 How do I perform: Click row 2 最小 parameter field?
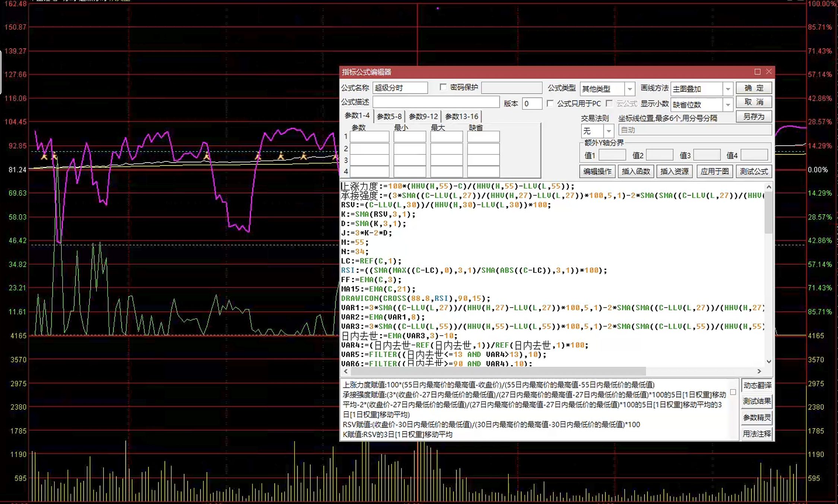[x=410, y=149]
